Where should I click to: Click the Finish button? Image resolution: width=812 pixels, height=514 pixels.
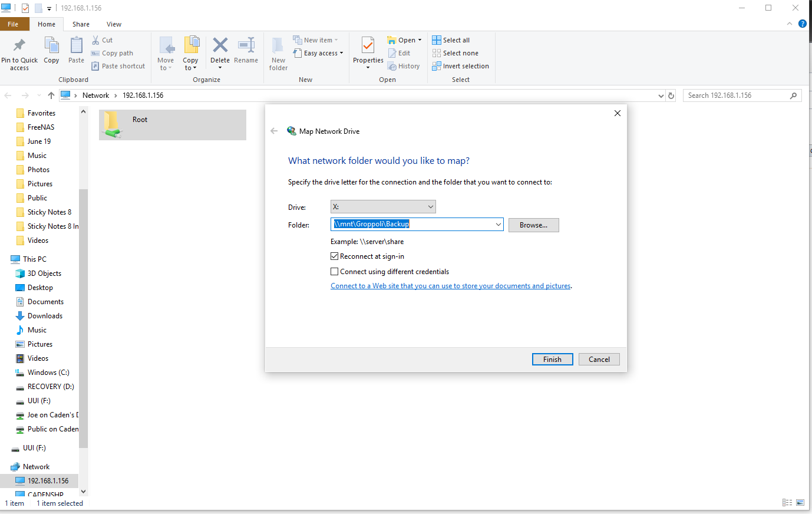point(552,360)
